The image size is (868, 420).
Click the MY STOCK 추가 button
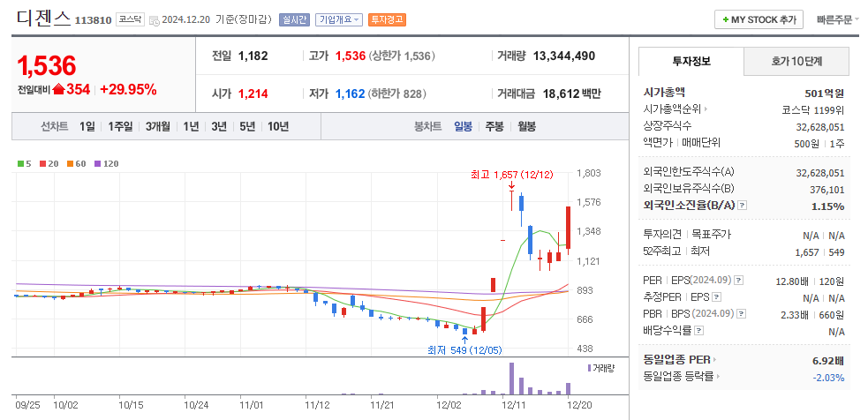[759, 20]
